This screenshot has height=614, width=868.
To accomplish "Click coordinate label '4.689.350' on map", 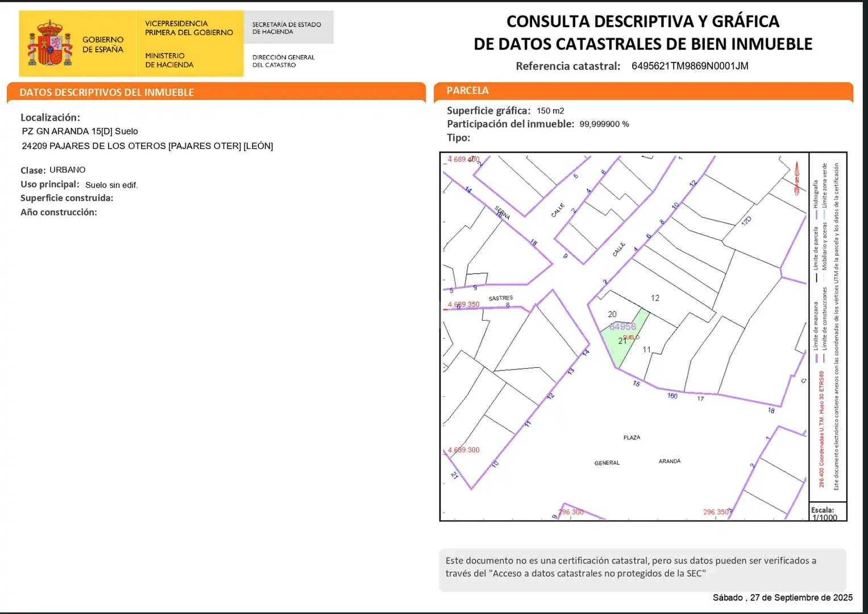I will click(x=463, y=305).
